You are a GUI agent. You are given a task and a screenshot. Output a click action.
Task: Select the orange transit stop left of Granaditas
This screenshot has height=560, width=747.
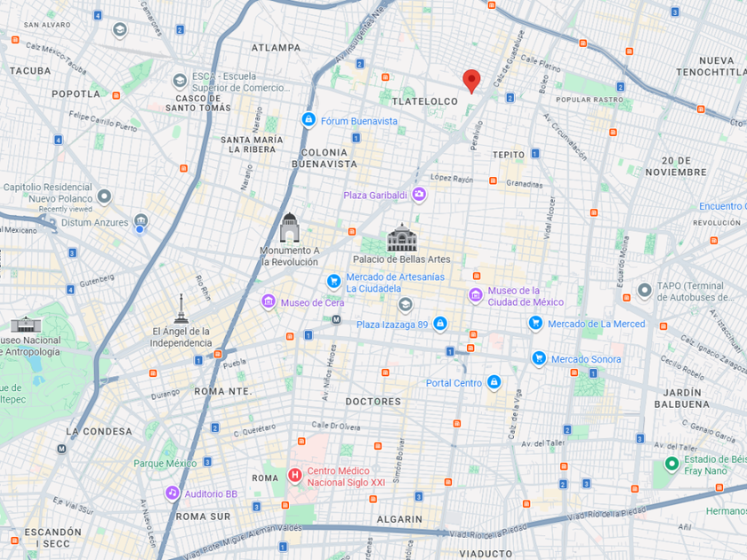pyautogui.click(x=493, y=180)
